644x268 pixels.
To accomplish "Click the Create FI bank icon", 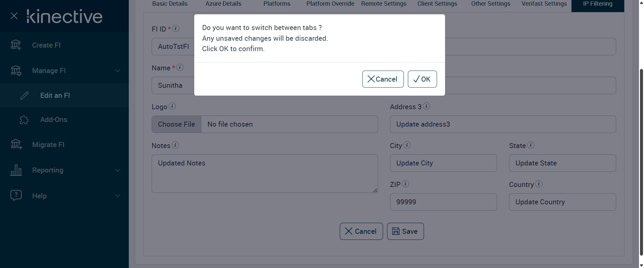I will (x=16, y=45).
